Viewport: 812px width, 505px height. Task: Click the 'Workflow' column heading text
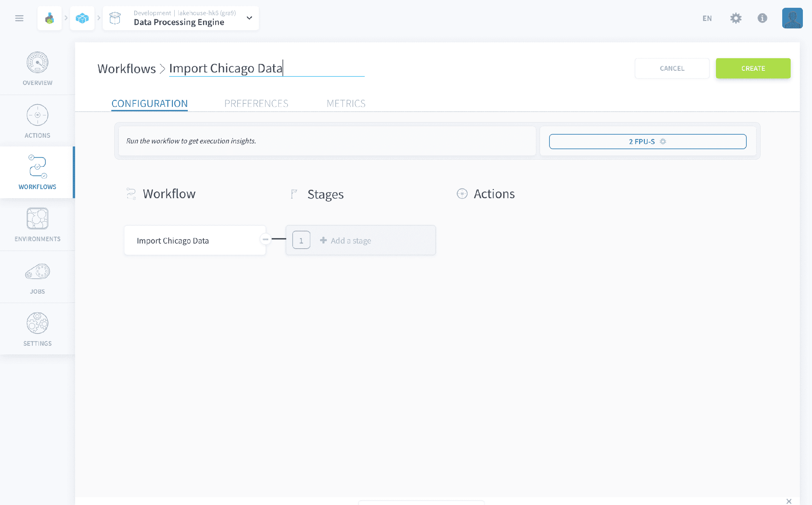point(169,194)
